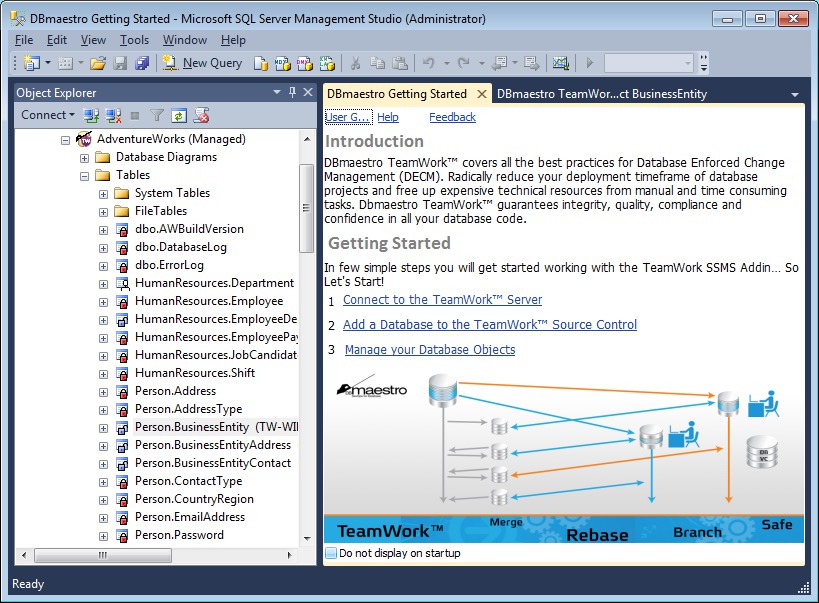The image size is (819, 603).
Task: Select dbo.ErrorLog table row
Action: [x=169, y=265]
